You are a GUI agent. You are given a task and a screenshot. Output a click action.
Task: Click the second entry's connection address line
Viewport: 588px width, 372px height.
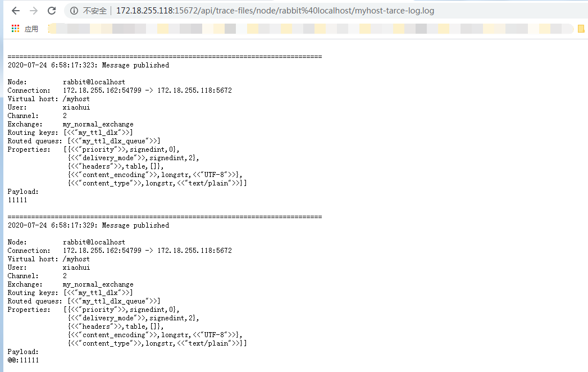click(147, 251)
